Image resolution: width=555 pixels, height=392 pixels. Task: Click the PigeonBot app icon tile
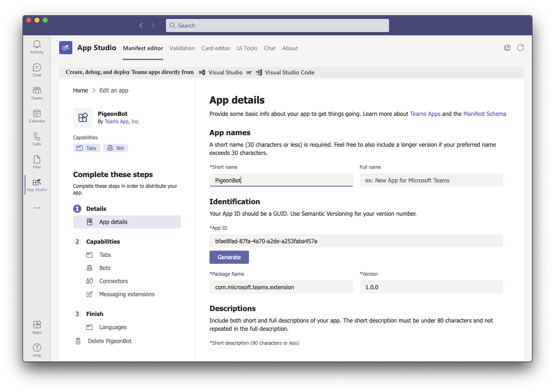[x=83, y=118]
